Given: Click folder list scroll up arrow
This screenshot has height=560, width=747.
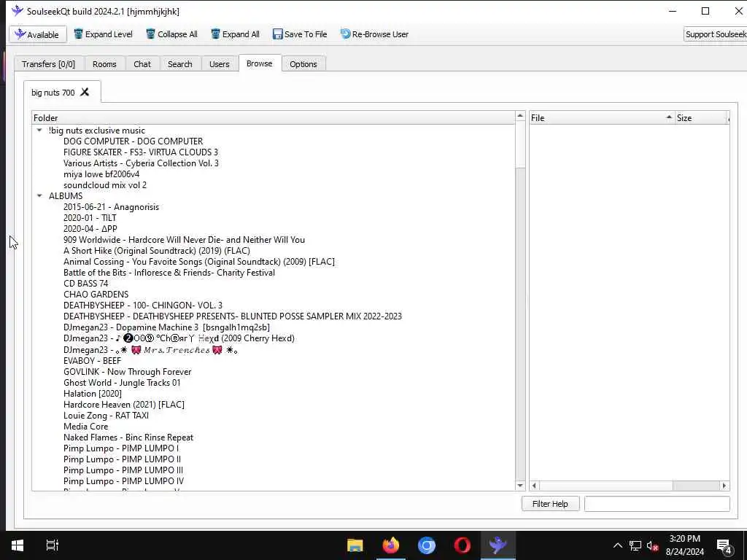Looking at the screenshot, I should point(520,116).
